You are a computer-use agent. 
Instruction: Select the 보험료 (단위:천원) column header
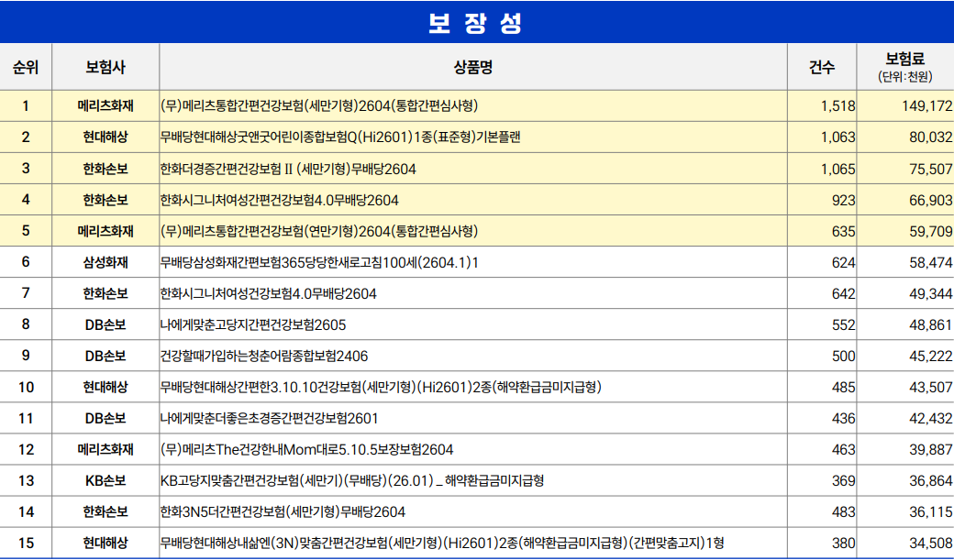click(905, 67)
